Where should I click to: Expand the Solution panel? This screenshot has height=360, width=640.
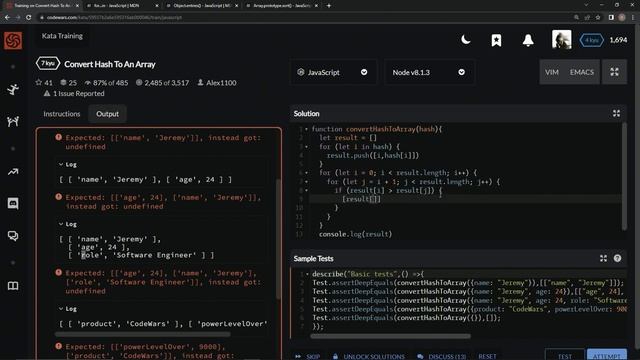pyautogui.click(x=616, y=113)
